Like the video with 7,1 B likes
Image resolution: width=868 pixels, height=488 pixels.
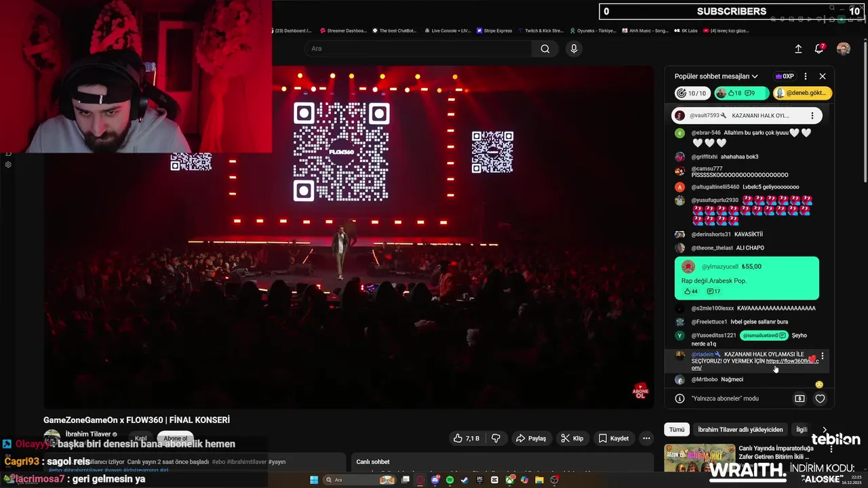click(x=467, y=439)
